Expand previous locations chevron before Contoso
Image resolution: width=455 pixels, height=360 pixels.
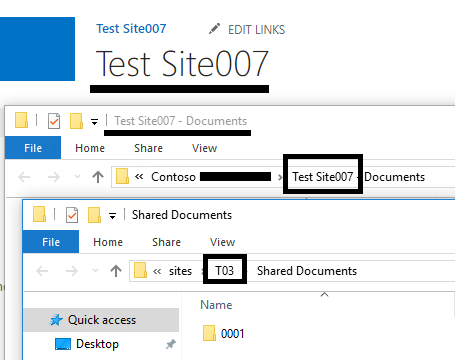click(x=139, y=177)
